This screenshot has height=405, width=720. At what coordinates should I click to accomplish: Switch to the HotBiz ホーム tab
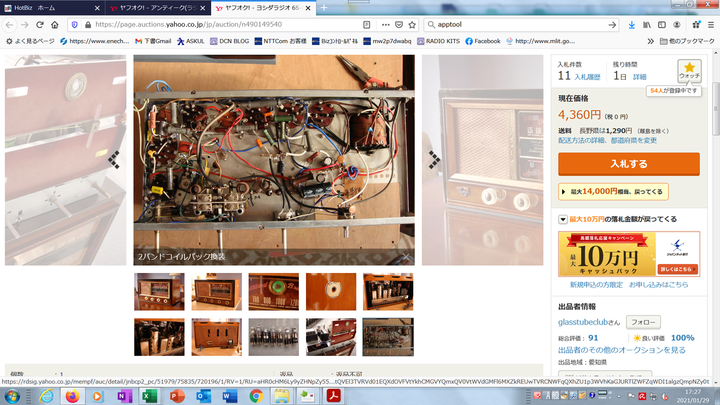[40, 7]
